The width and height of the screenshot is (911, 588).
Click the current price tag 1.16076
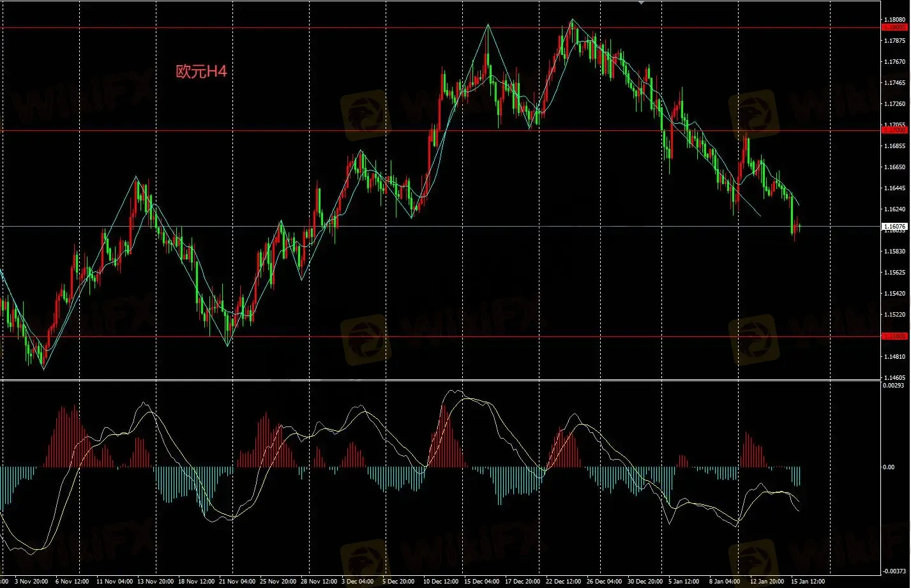click(x=893, y=226)
